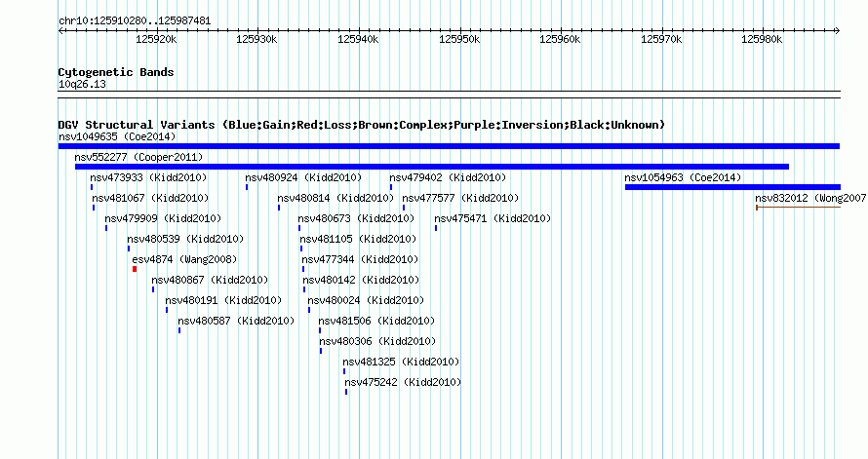
Task: Click the 125950k ruler tick label
Action: pos(459,39)
